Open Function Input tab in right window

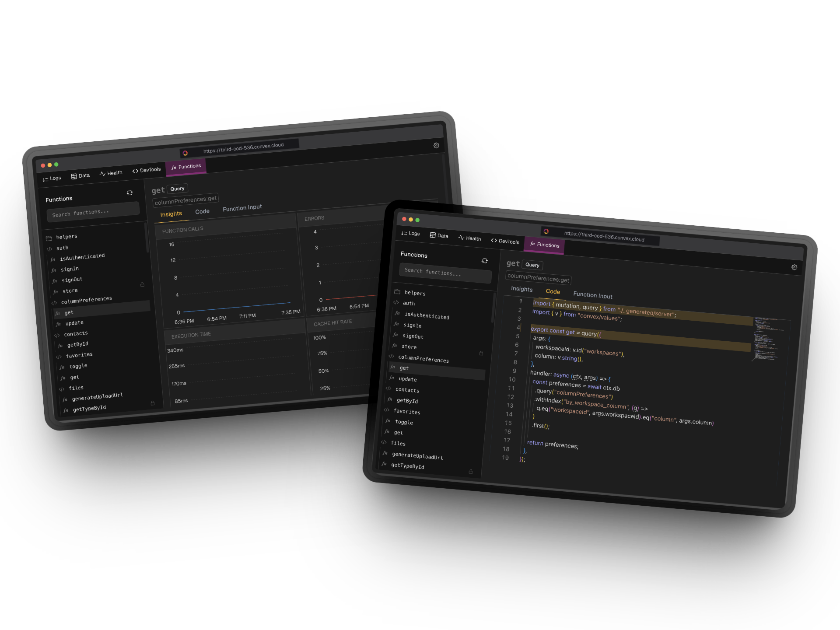[592, 295]
